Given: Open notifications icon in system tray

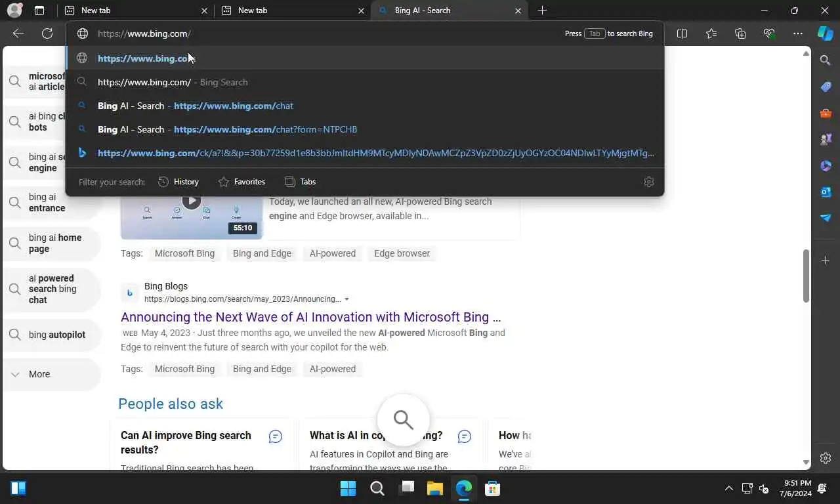Looking at the screenshot, I should point(822,488).
